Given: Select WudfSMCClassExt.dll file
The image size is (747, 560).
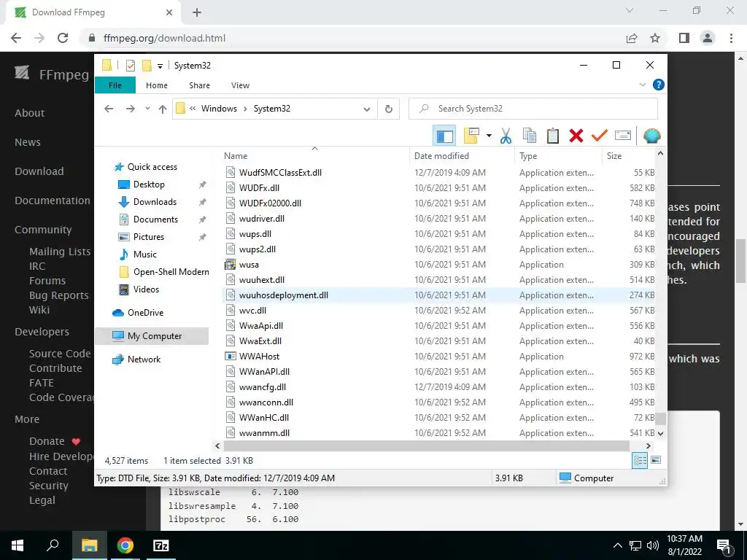Looking at the screenshot, I should [x=280, y=173].
